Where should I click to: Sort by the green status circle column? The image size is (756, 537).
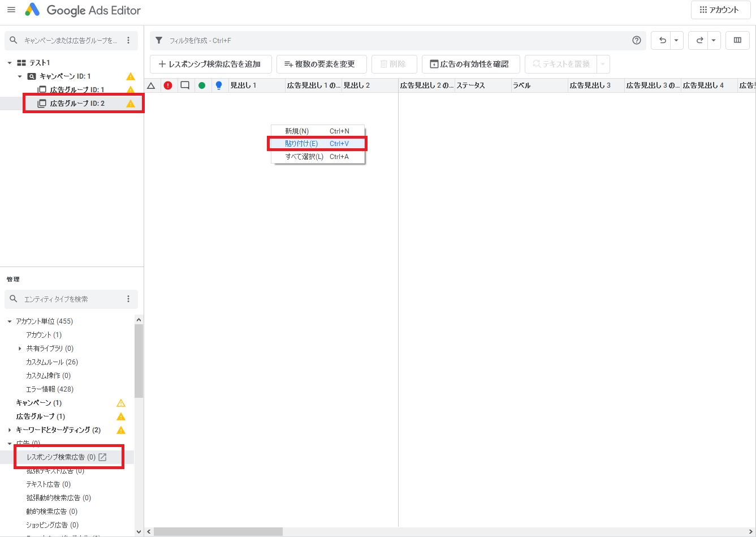202,85
